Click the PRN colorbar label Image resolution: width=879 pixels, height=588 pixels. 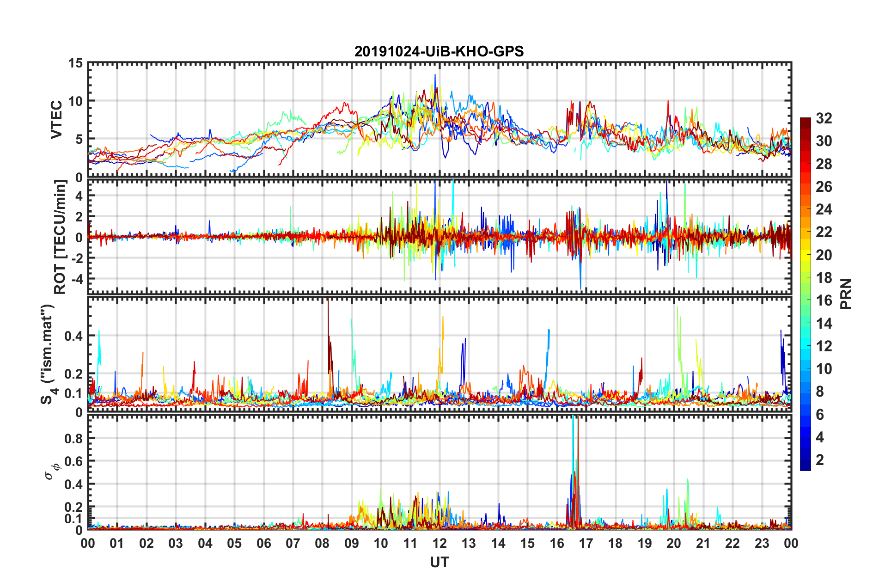[846, 294]
